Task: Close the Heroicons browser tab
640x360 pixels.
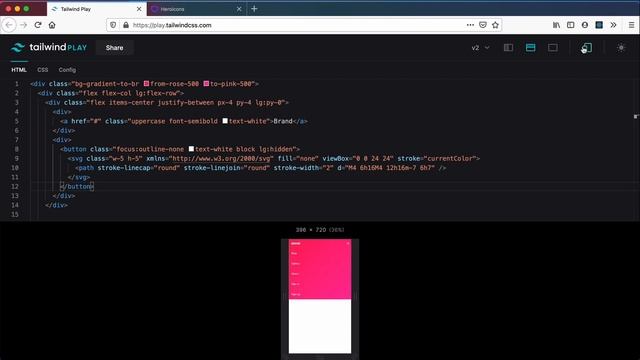Action: click(239, 9)
